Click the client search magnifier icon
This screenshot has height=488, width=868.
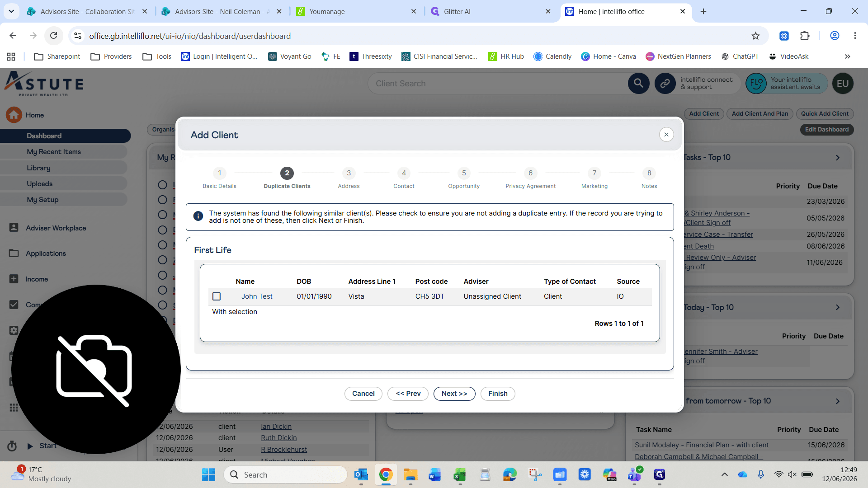click(x=638, y=84)
